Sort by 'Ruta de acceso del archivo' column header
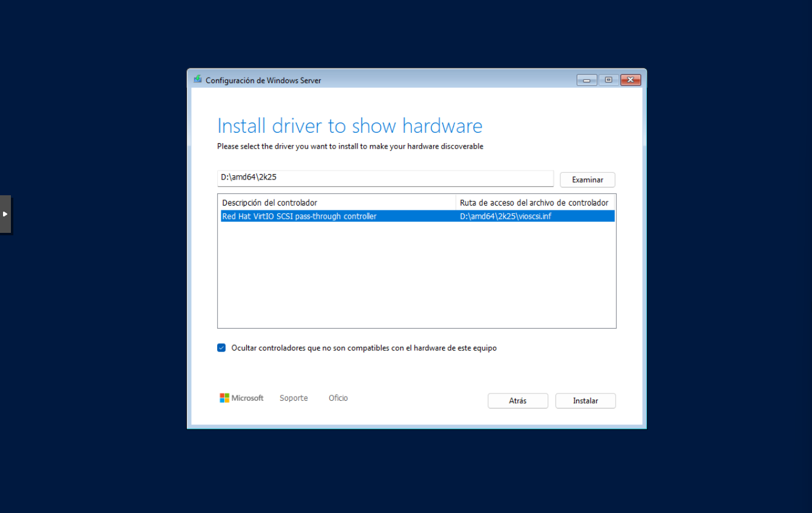812x513 pixels. pos(534,203)
